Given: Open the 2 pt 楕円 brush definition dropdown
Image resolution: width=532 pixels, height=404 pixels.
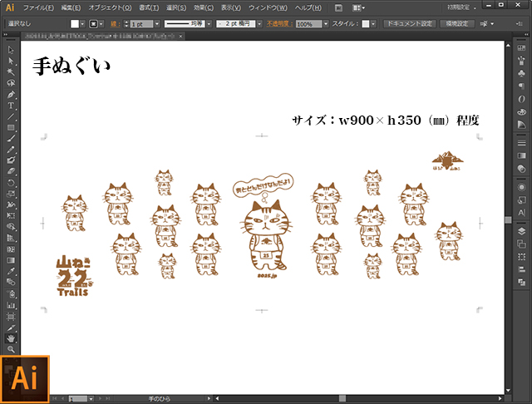Looking at the screenshot, I should pos(259,24).
